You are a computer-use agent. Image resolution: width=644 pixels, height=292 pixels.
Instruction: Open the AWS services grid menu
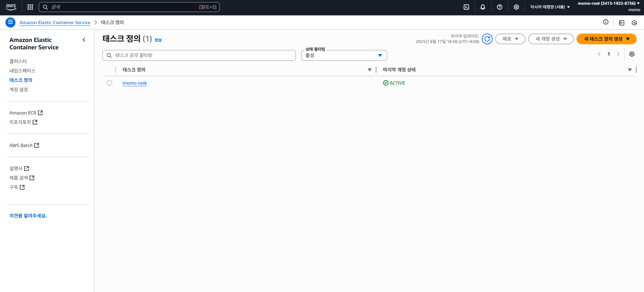[30, 7]
